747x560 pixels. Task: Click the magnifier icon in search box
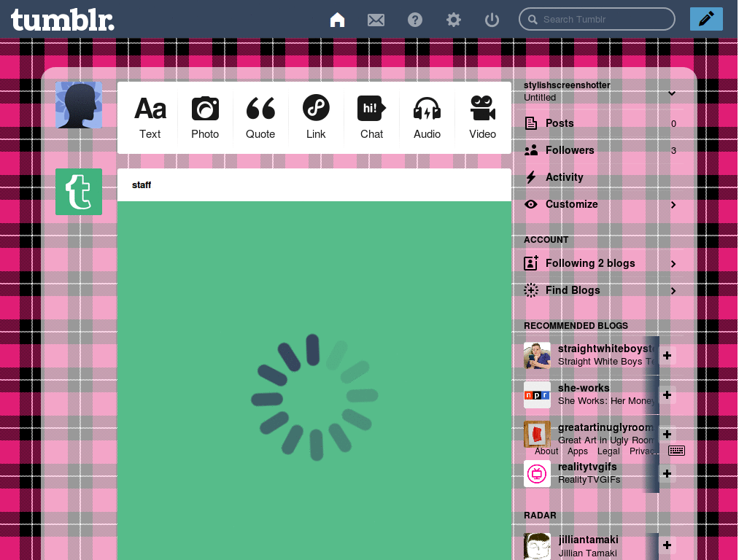click(x=533, y=20)
